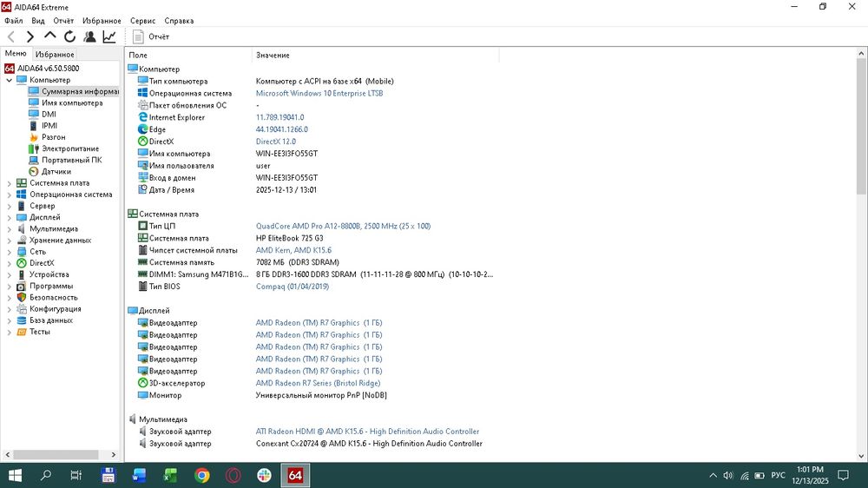Open the ATI Radeon HDMI audio controller link
This screenshot has width=868, height=488.
coord(367,432)
